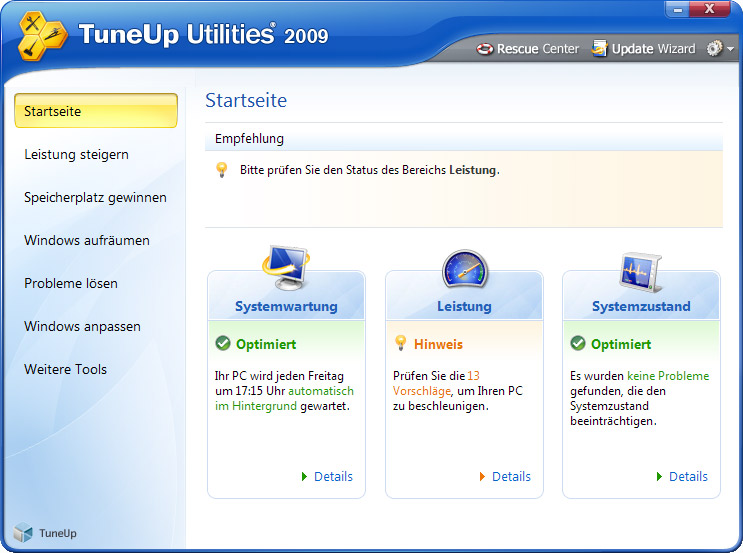Viewport: 743px width, 553px height.
Task: Launch the Update Wizard icon
Action: (x=599, y=48)
